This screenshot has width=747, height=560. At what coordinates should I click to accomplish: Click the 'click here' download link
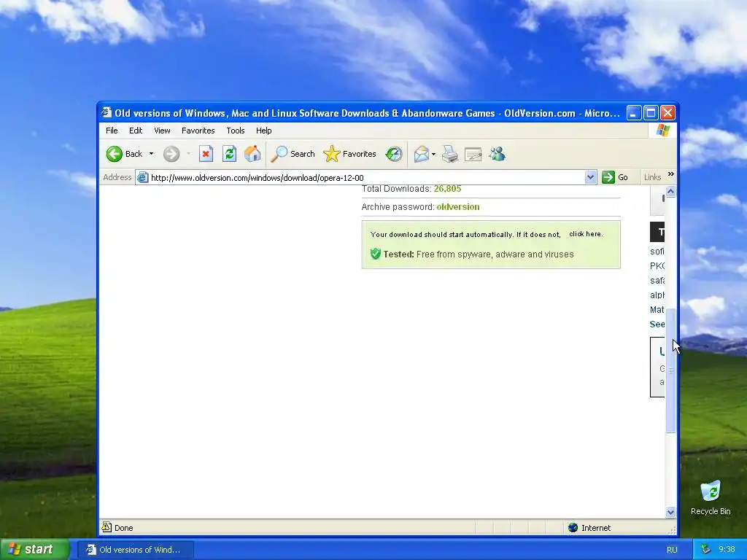point(586,234)
